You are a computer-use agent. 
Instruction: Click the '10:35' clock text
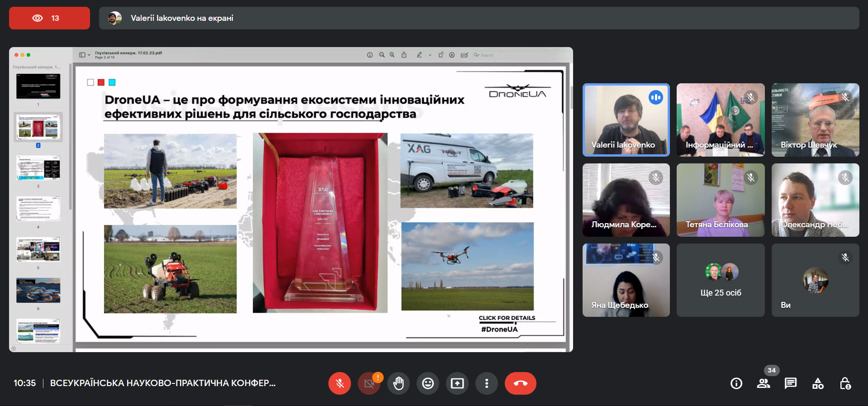(x=24, y=383)
